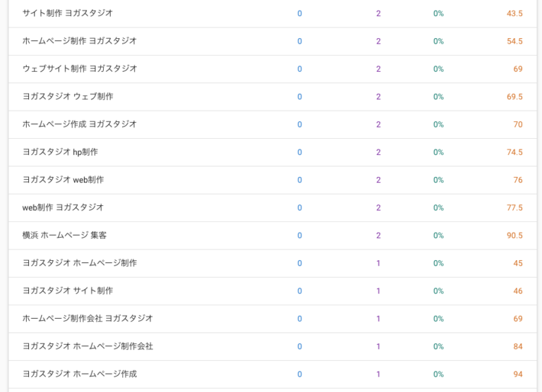
Task: Click the ヨガスタジオ ホームページ制作会社 query
Action: 88,346
